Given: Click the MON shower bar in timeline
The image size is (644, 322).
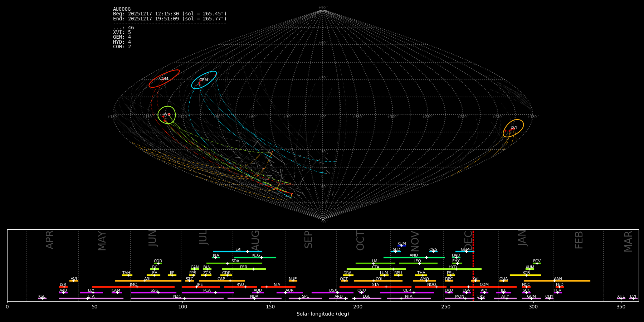Looking at the screenshot, I should point(459,298).
